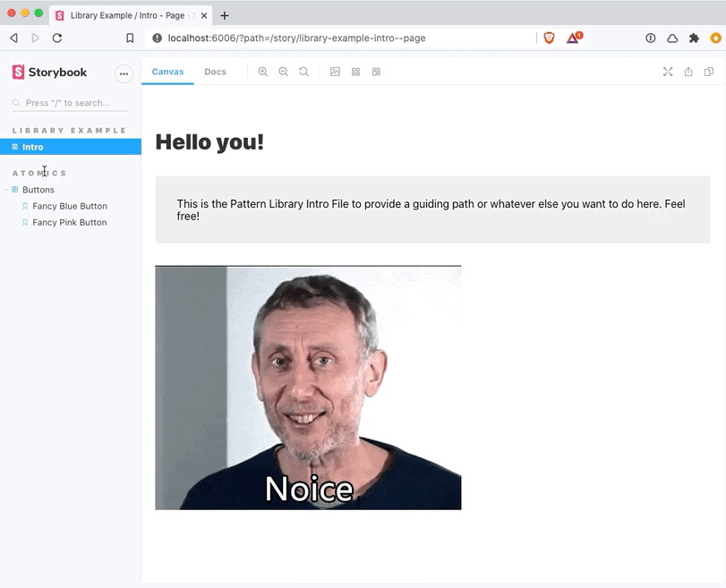Toggle the grid overlay icon
Screen dimensions: 726x588
coord(355,72)
